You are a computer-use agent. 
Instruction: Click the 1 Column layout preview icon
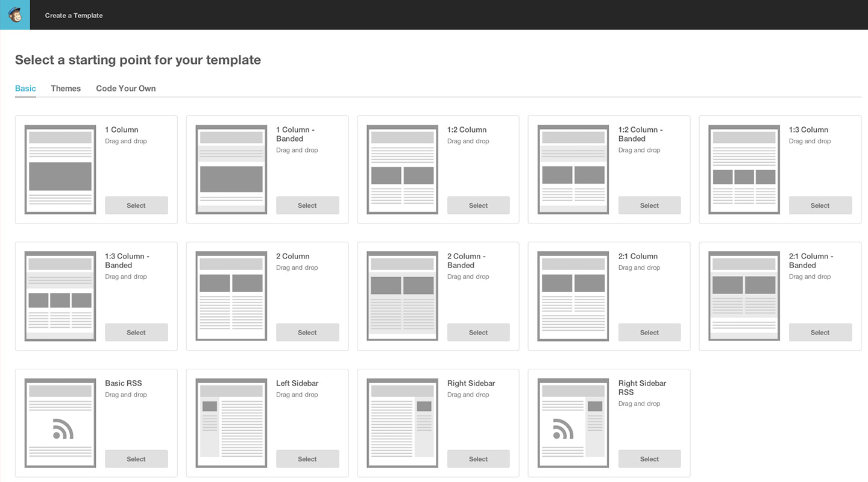coord(60,169)
